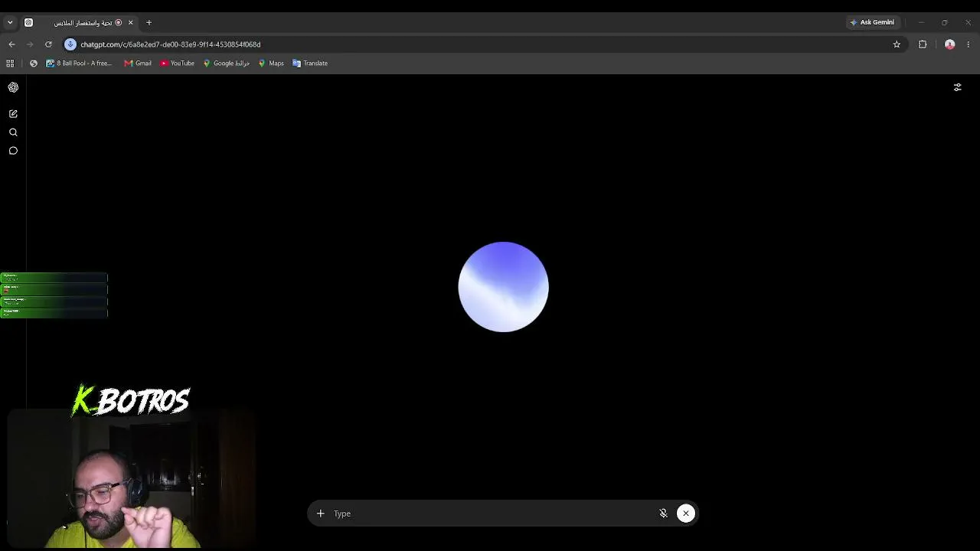Open the Chrome profile avatar

coord(949,44)
